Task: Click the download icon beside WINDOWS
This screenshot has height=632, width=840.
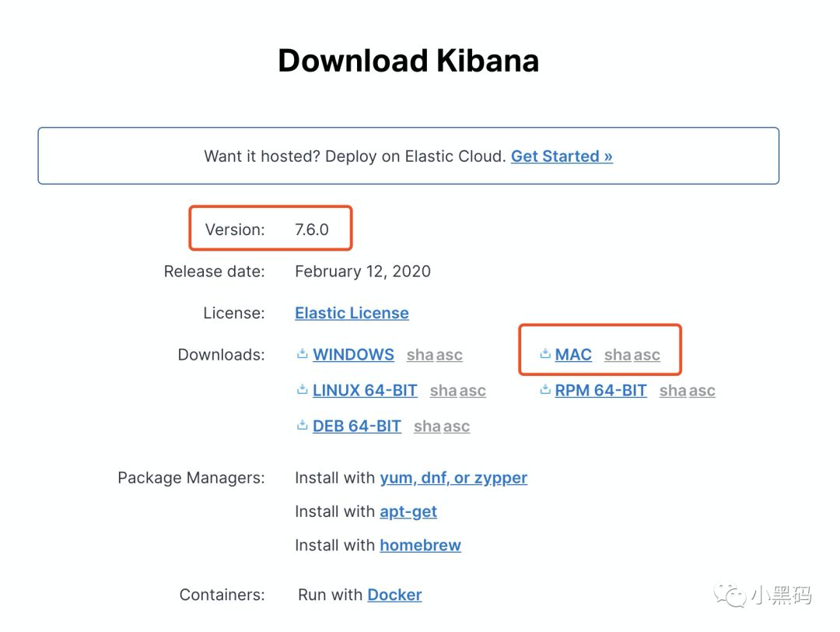Action: click(303, 354)
